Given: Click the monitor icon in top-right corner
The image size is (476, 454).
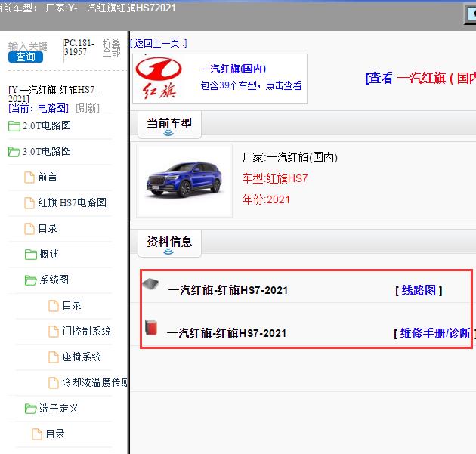Looking at the screenshot, I should 471,14.
